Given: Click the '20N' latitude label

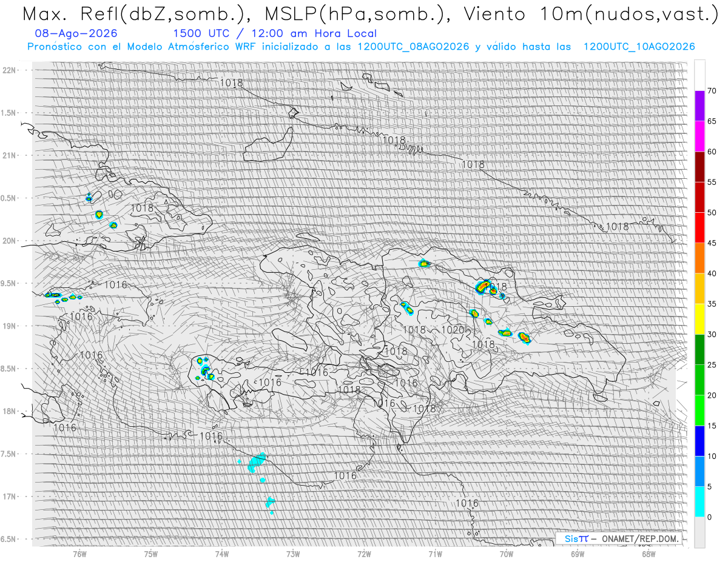Looking at the screenshot, I should pyautogui.click(x=10, y=241).
